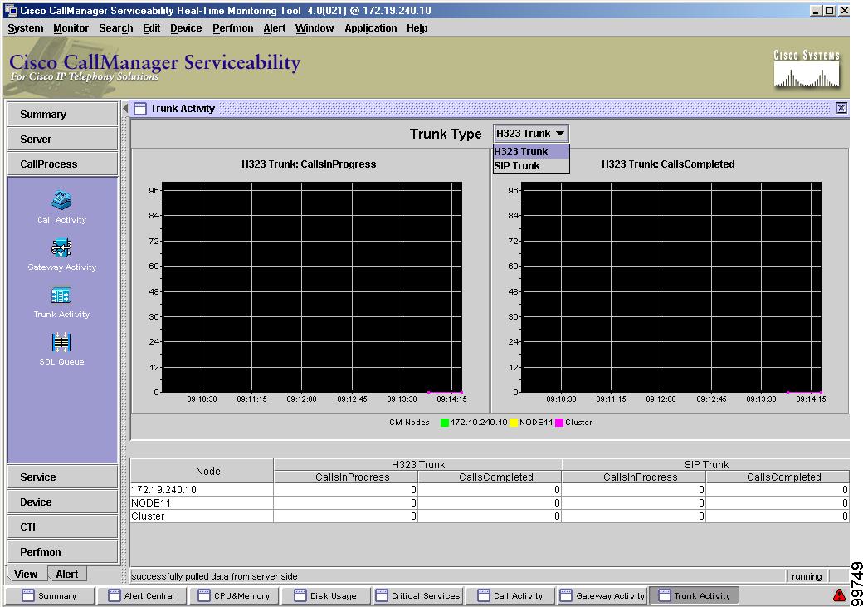Open the Call Activity monitor icon
The width and height of the screenshot is (868, 607).
(61, 200)
